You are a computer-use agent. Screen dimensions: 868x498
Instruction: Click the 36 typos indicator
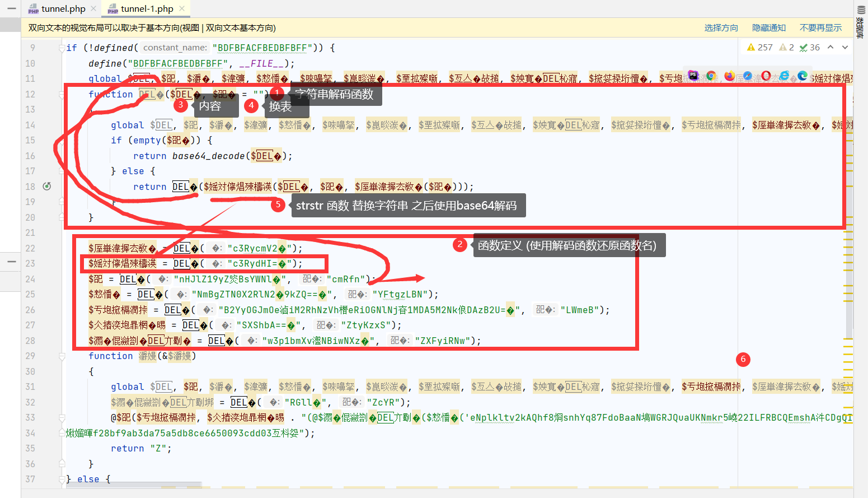(x=810, y=48)
